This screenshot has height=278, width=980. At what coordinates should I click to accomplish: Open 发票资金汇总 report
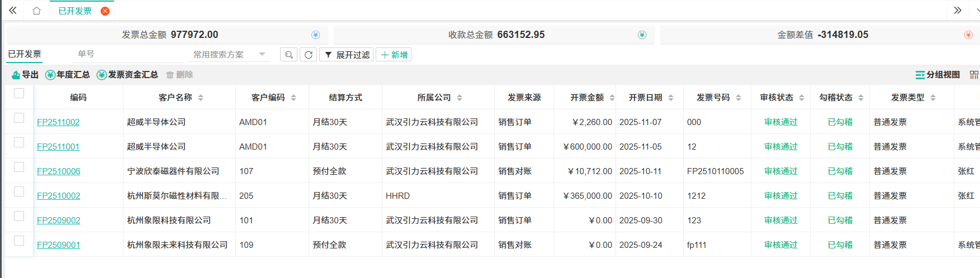[127, 75]
